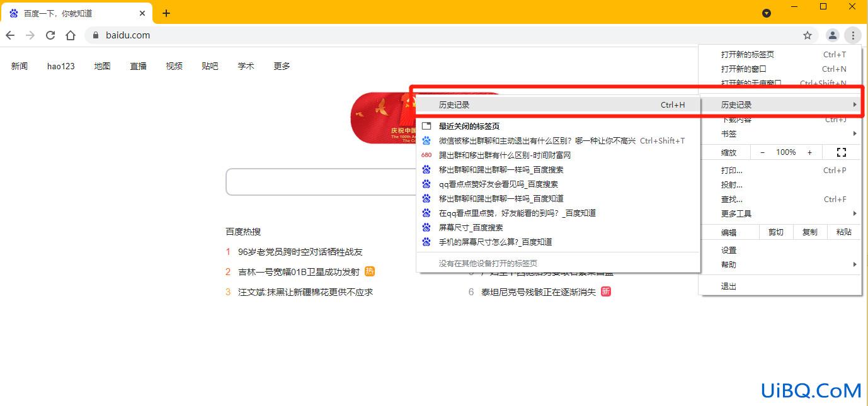The image size is (868, 406).
Task: Reload the page with refresh icon
Action: (50, 35)
